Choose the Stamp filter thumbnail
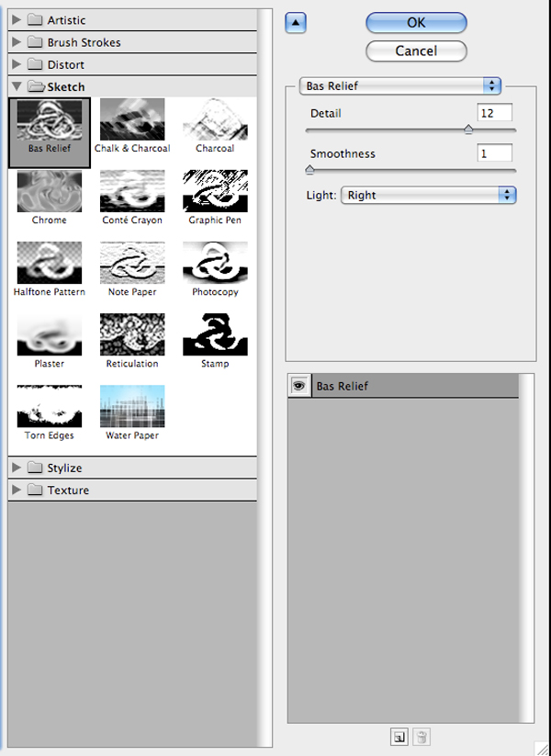This screenshot has width=551, height=756. 215,334
